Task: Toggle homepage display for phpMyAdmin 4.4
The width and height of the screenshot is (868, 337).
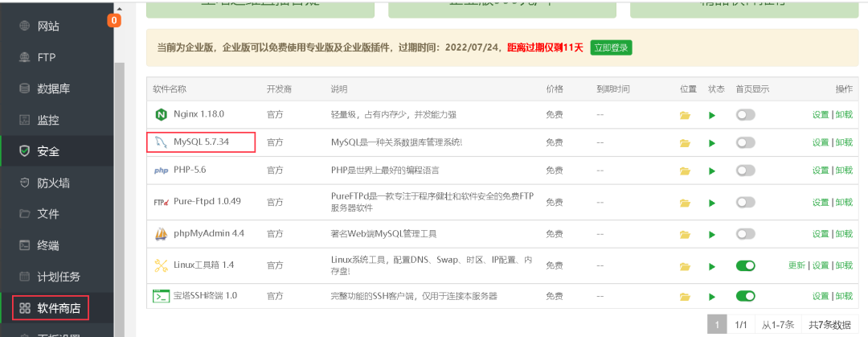Action: coord(745,233)
